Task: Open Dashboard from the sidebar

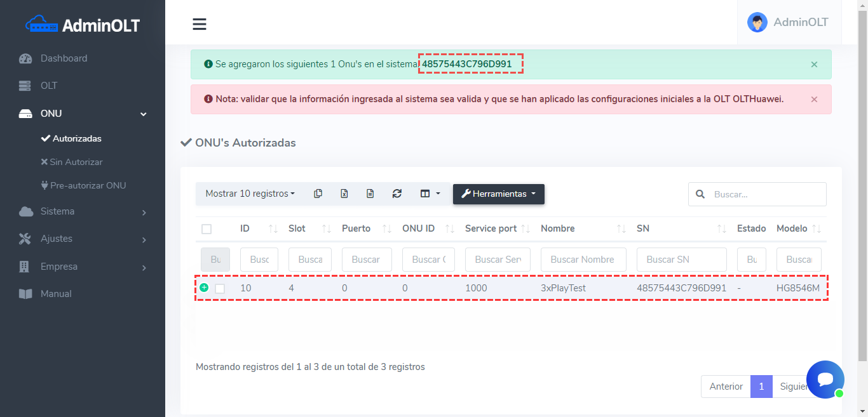Action: coord(64,58)
